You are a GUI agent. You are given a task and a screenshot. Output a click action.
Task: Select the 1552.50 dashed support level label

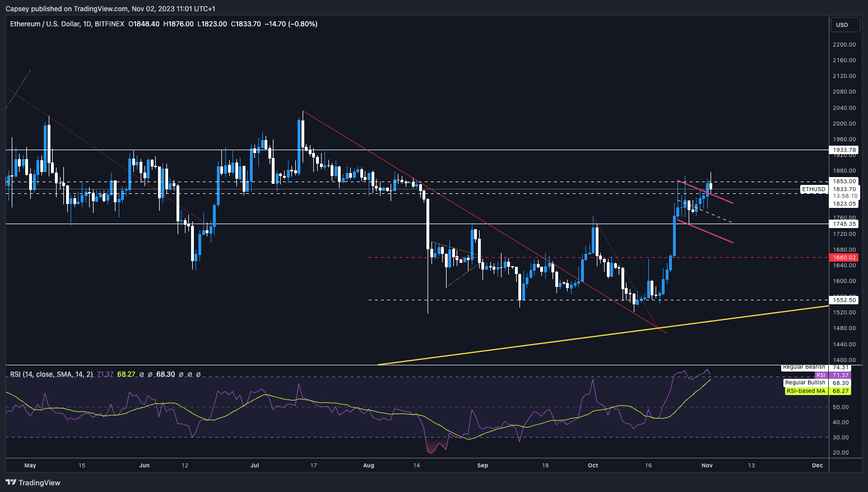tap(843, 299)
